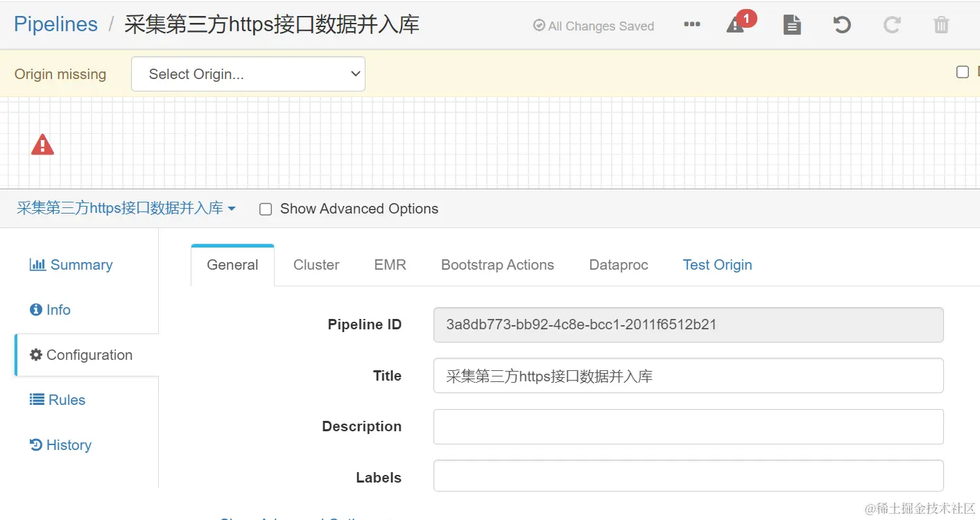Click the Title input field
The width and height of the screenshot is (980, 520).
coord(688,376)
